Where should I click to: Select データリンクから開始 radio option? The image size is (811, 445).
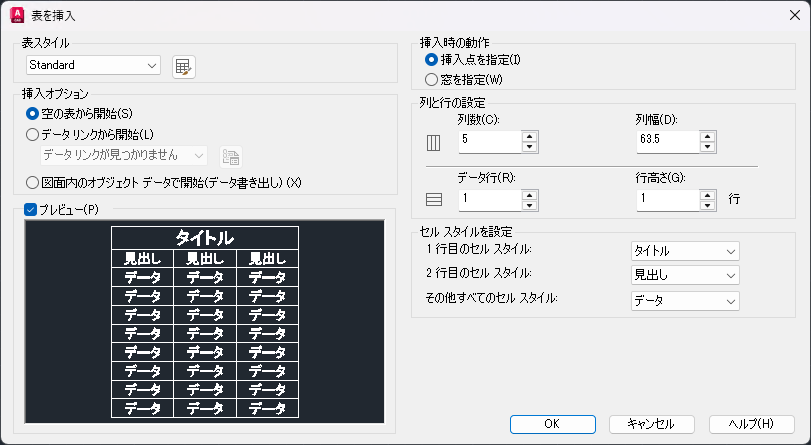click(33, 134)
